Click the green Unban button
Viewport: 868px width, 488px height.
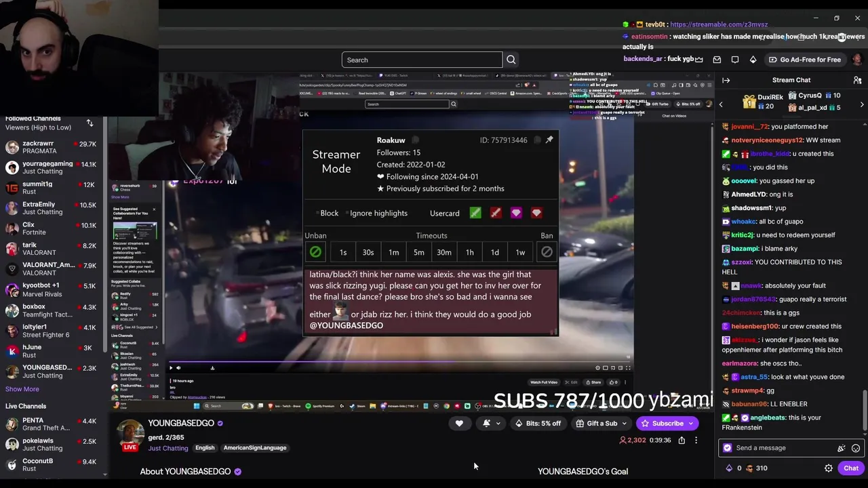[x=315, y=252]
